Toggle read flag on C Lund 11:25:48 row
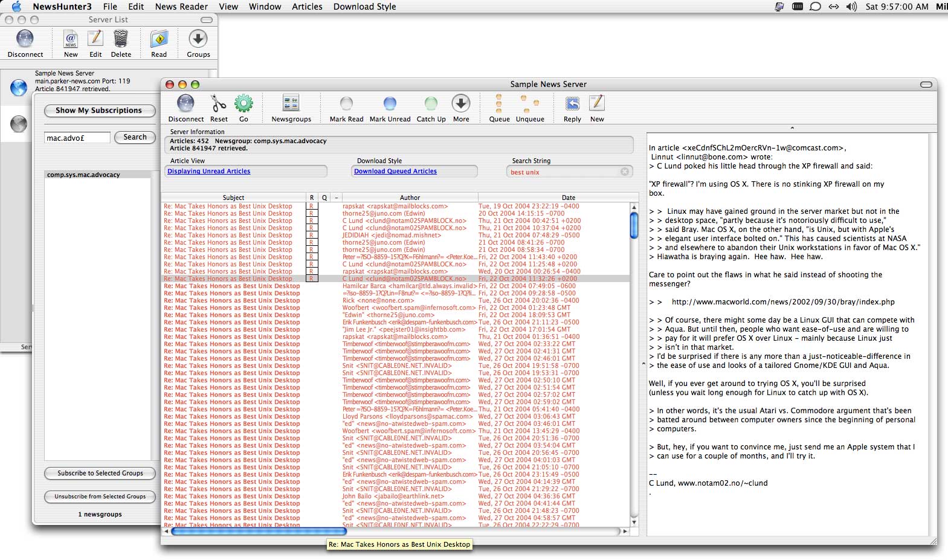This screenshot has height=560, width=948. click(311, 265)
